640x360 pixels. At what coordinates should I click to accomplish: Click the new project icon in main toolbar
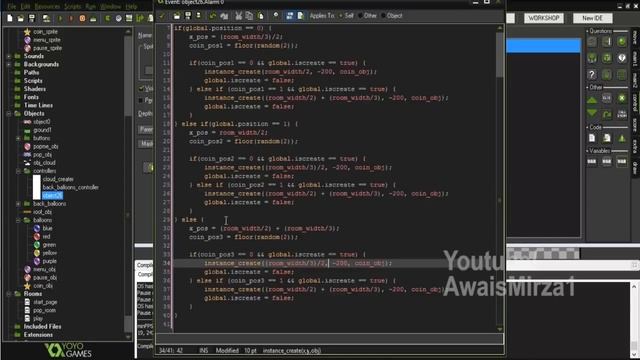tap(10, 18)
